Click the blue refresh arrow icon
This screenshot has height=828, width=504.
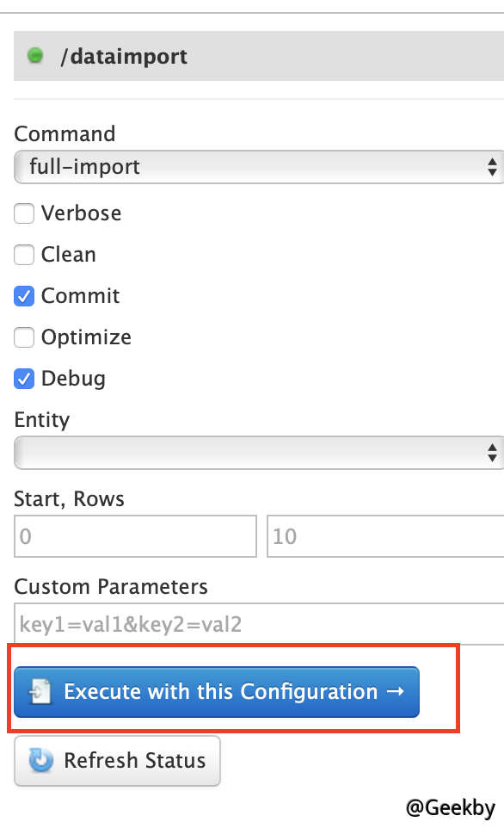point(38,760)
